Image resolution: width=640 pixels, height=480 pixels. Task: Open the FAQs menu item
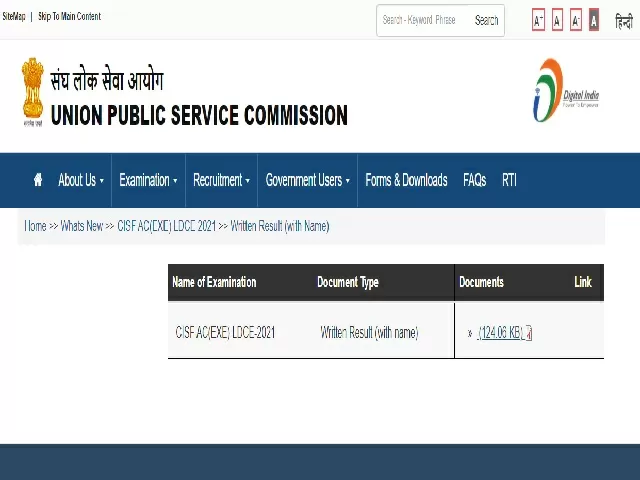click(x=474, y=180)
